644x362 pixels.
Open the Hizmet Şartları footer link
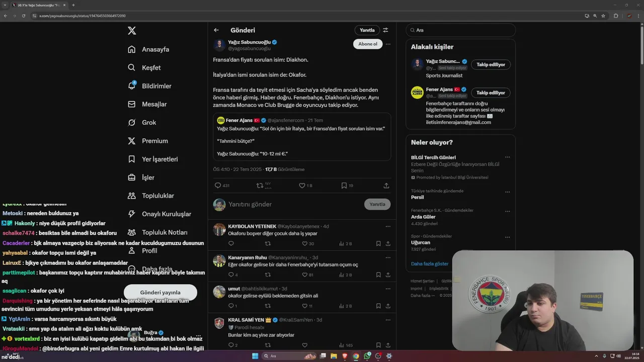pyautogui.click(x=422, y=281)
